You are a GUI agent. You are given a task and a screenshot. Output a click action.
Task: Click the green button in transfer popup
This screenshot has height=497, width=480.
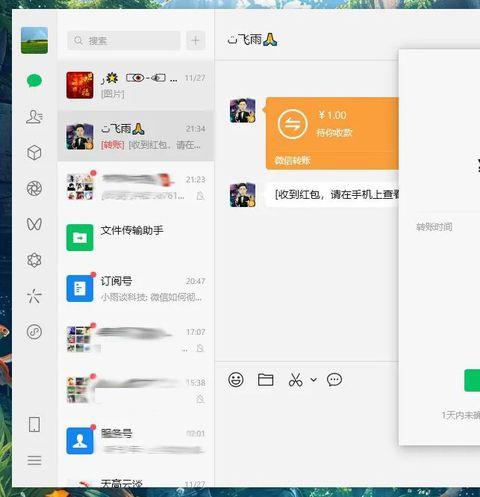(x=472, y=380)
